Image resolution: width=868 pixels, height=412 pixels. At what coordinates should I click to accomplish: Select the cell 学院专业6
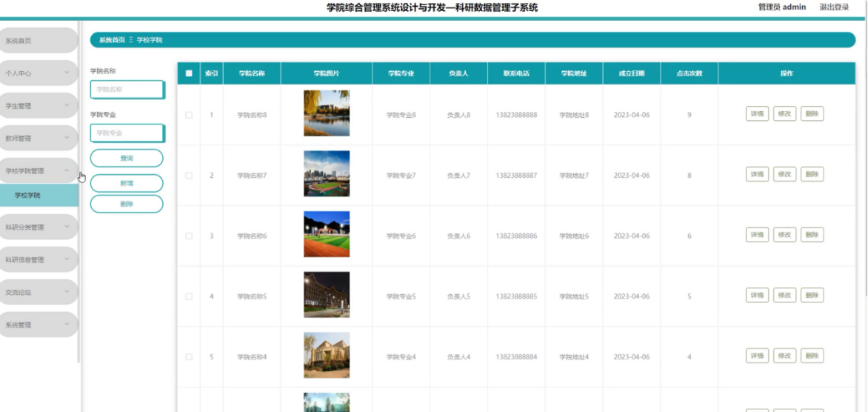(401, 236)
